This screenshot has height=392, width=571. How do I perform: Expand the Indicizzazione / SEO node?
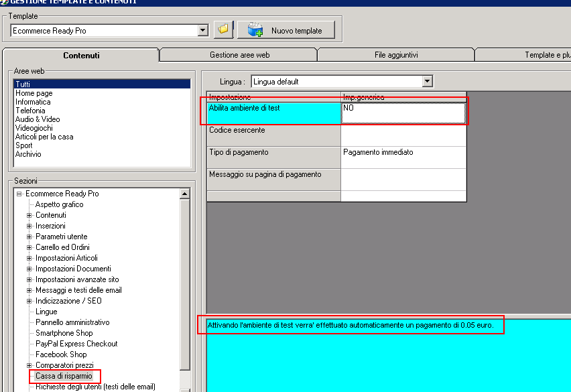pyautogui.click(x=29, y=302)
